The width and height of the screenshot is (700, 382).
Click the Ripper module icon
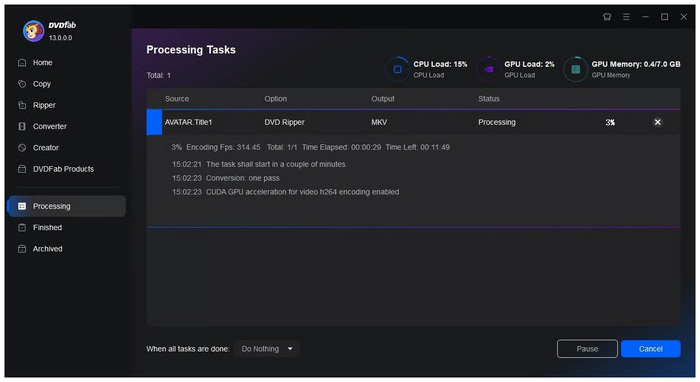(x=22, y=105)
